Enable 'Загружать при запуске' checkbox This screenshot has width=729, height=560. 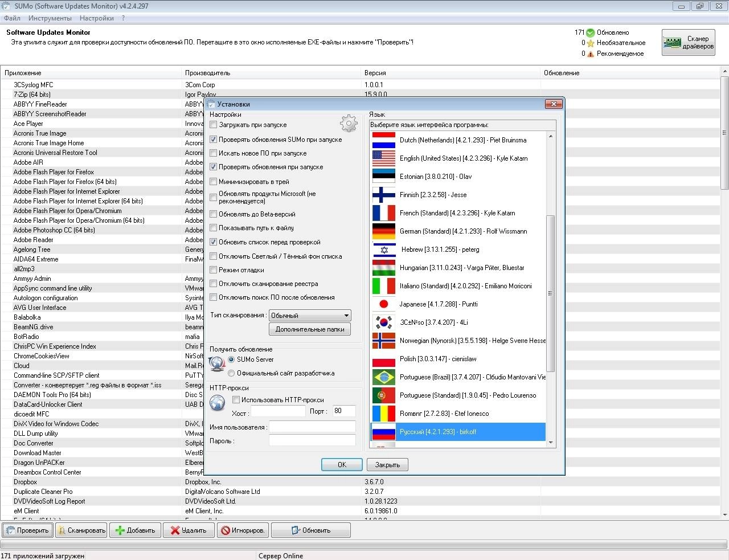214,125
